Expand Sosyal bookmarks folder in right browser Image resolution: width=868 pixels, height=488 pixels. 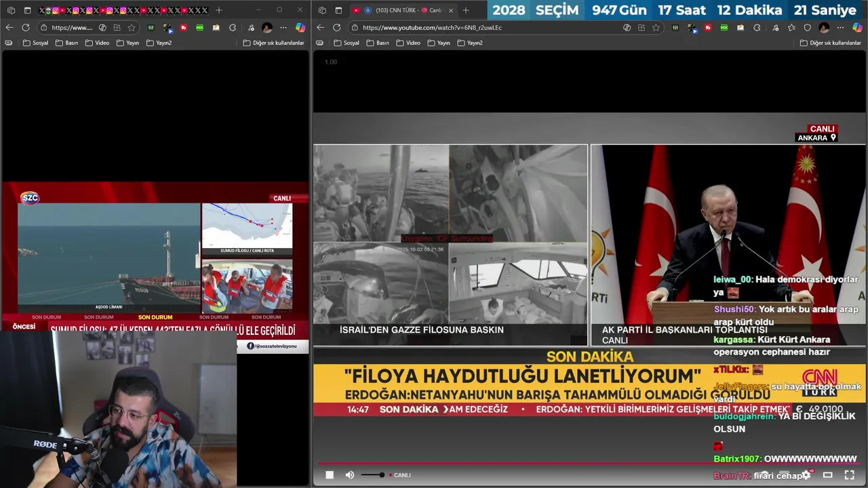347,43
